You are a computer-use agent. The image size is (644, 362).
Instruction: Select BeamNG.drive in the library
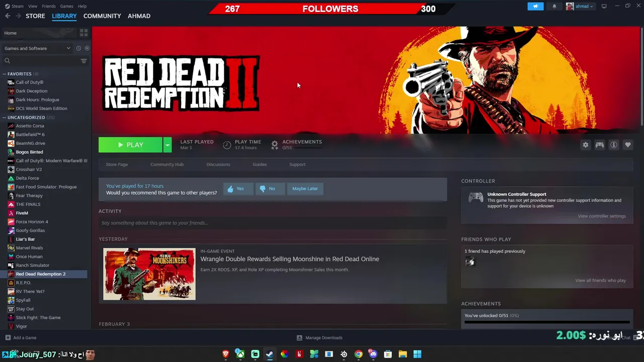pos(30,143)
